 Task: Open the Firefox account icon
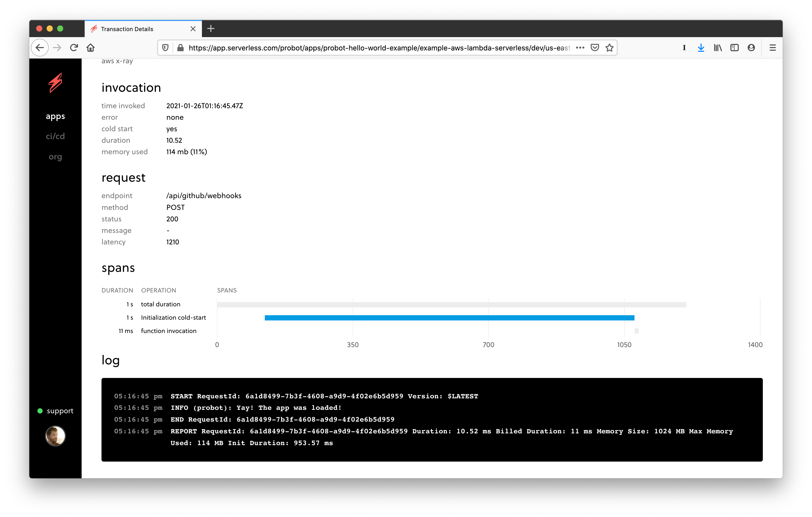click(x=751, y=48)
